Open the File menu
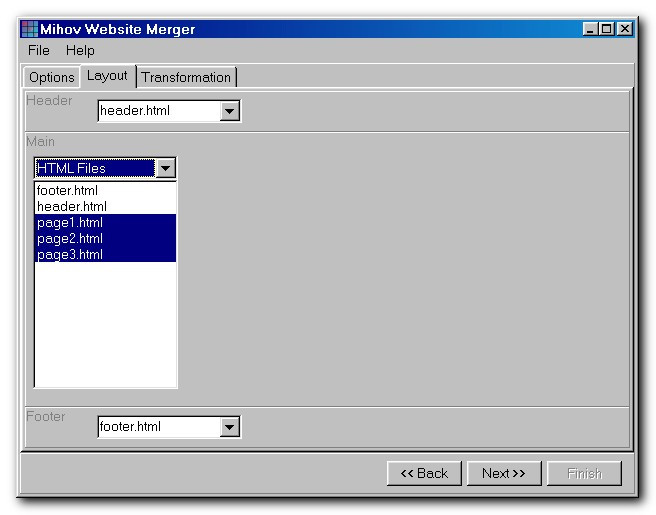 38,51
